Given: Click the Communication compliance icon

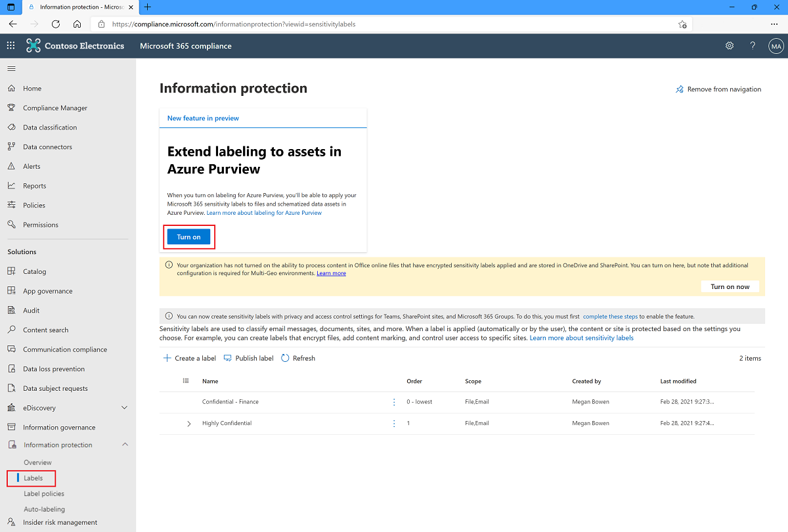Looking at the screenshot, I should pos(11,349).
